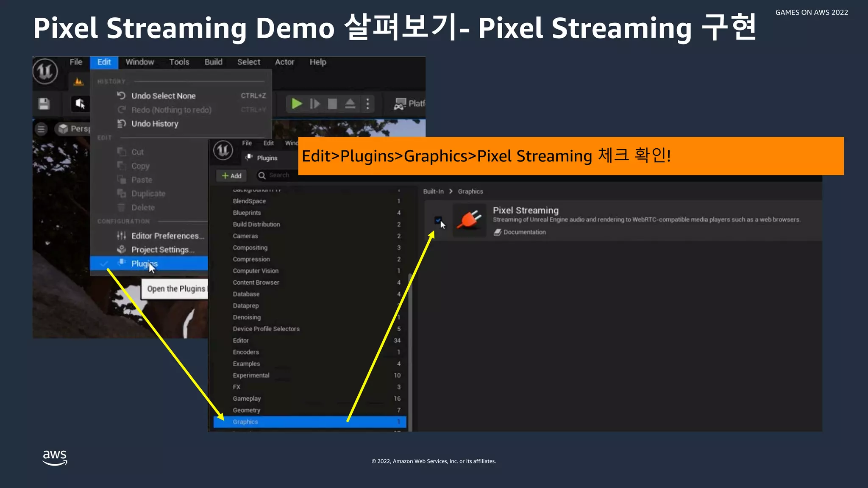Image resolution: width=868 pixels, height=488 pixels.
Task: Toggle the Pixel Streaming enabled checkbox
Action: 438,220
